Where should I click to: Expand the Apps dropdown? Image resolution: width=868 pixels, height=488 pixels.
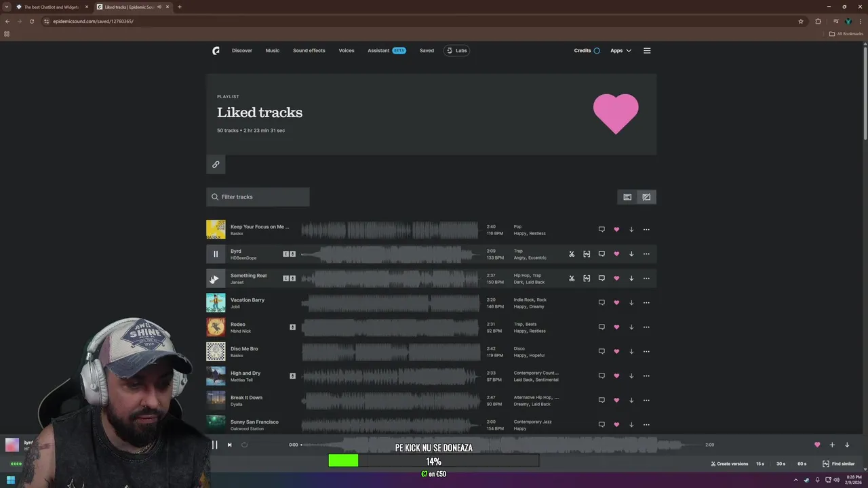[x=620, y=51]
